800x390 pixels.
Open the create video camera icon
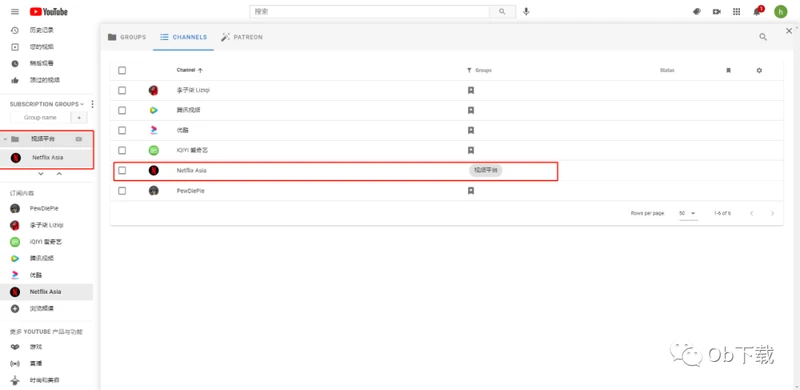717,11
